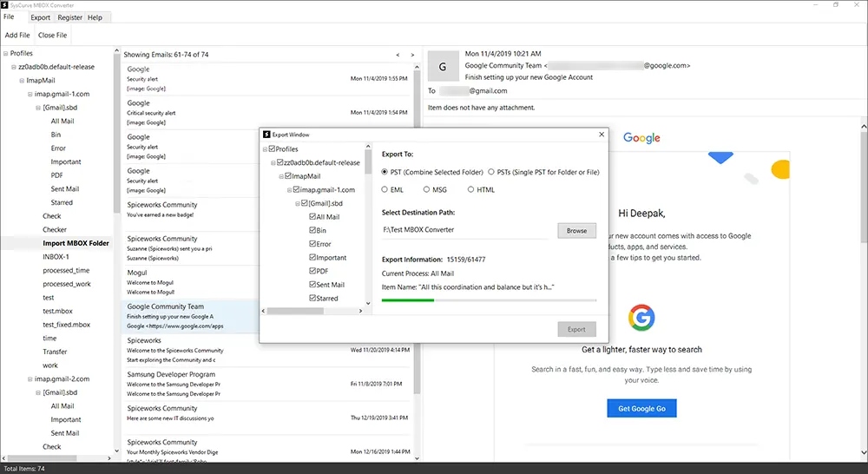The width and height of the screenshot is (868, 474).
Task: Open Samsung Developer Program email
Action: [x=267, y=384]
